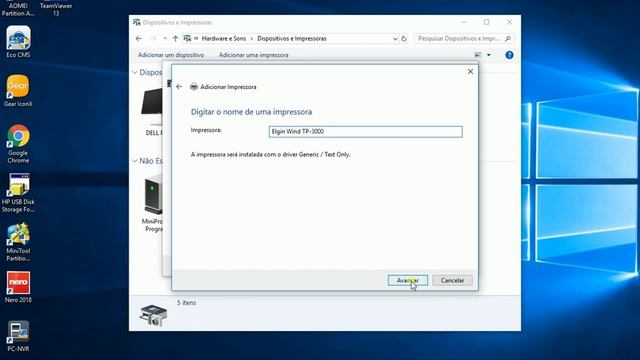Image resolution: width=640 pixels, height=360 pixels.
Task: Open the PC-NVR desktop shortcut
Action: [18, 336]
